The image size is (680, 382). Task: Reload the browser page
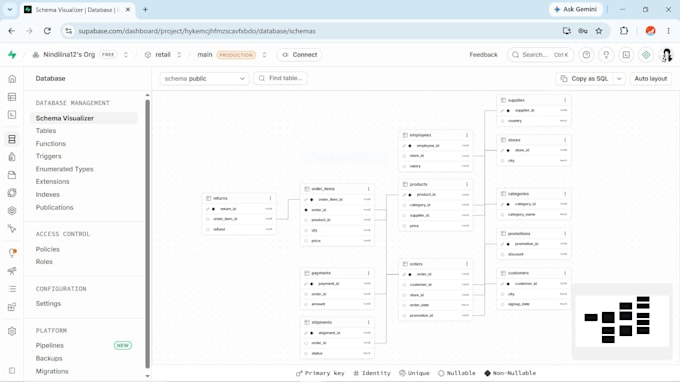47,31
